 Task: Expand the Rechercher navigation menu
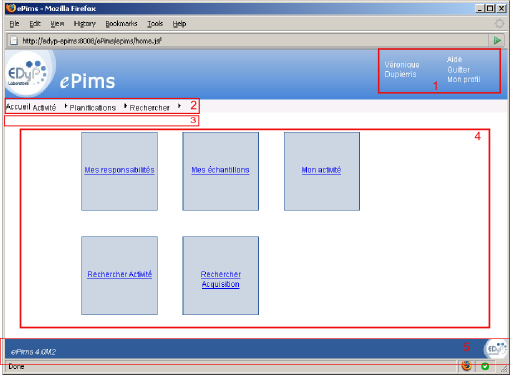pyautogui.click(x=150, y=108)
